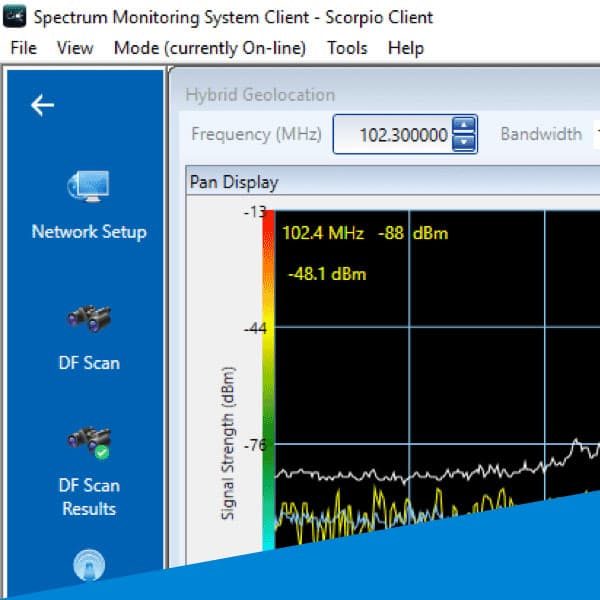
Task: Open the Help menu
Action: (406, 48)
